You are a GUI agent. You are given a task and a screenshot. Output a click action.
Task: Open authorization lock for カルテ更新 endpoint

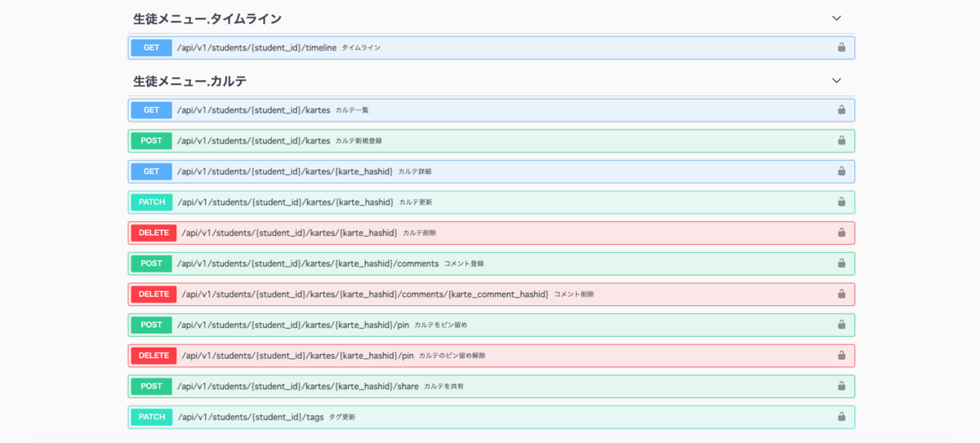coord(841,202)
